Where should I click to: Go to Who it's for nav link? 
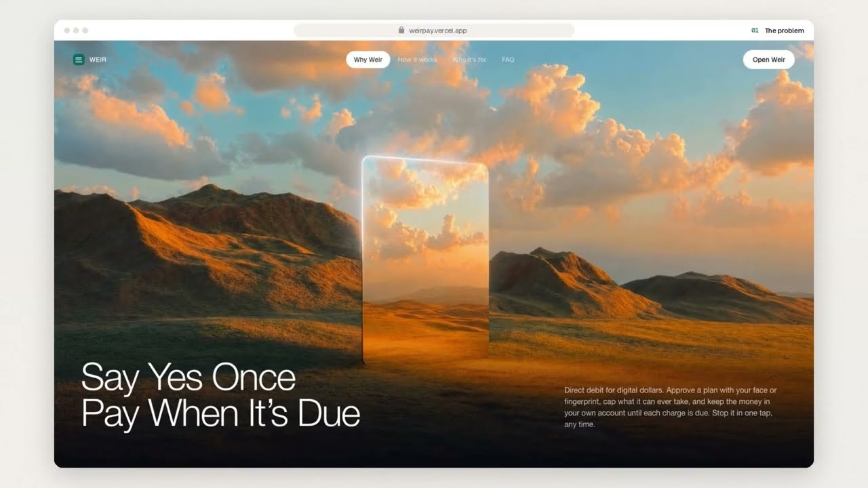tap(469, 60)
